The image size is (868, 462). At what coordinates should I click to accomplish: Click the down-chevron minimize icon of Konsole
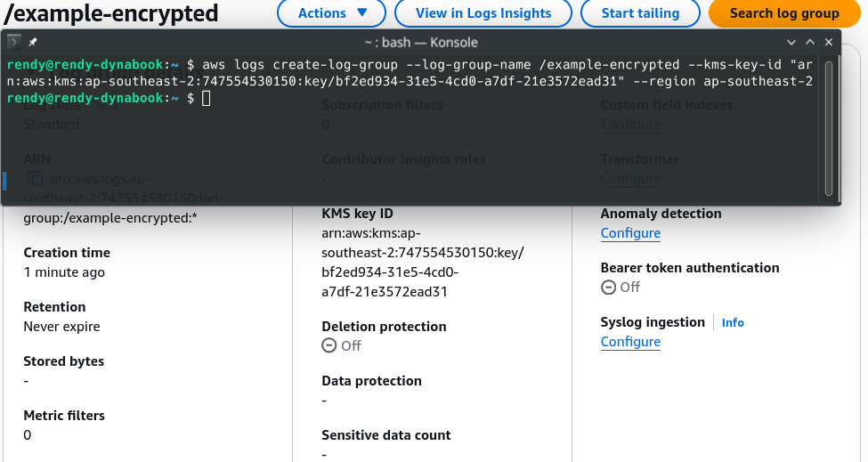(x=791, y=42)
